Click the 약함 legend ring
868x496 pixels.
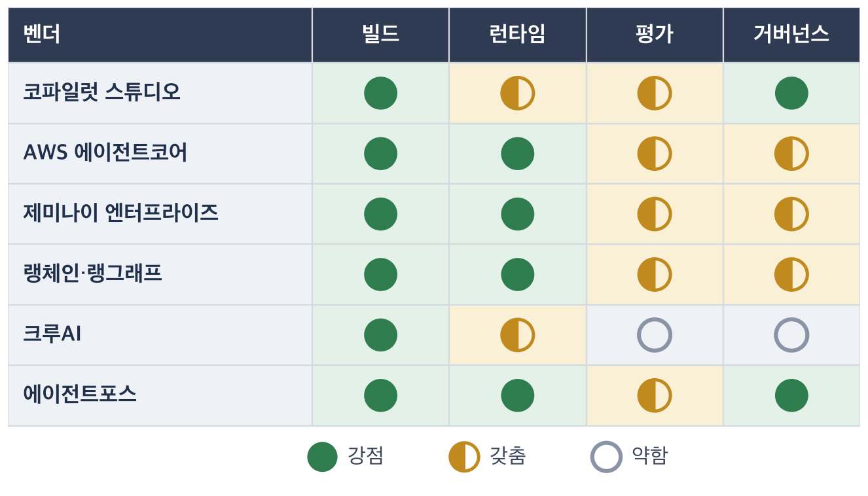[x=606, y=457]
